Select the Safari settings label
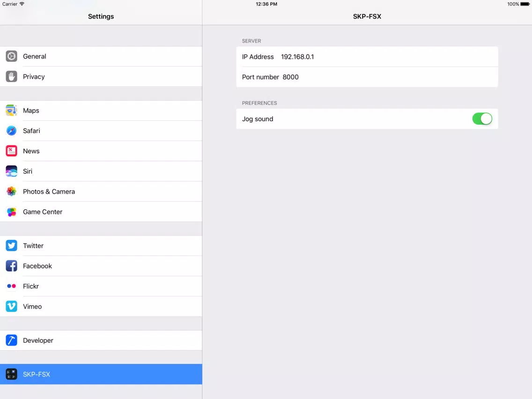The image size is (532, 399). click(31, 131)
